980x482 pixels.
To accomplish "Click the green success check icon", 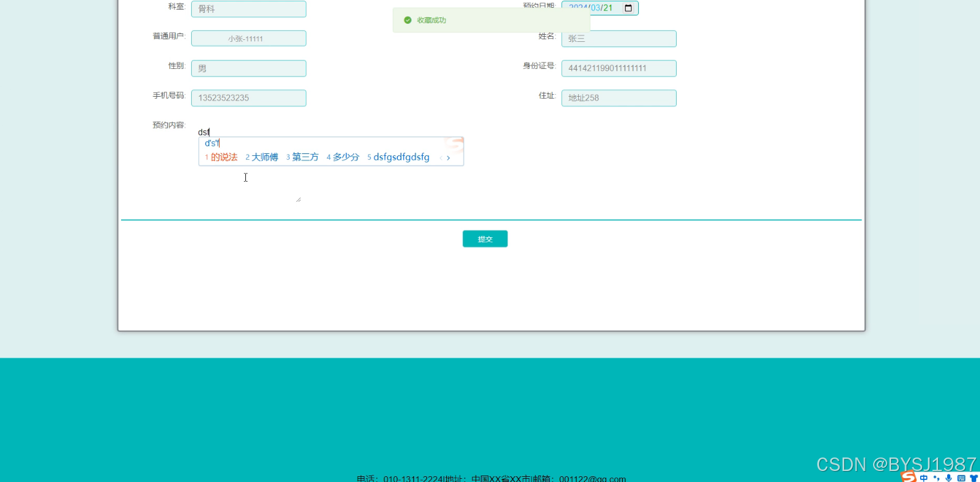I will [x=408, y=20].
